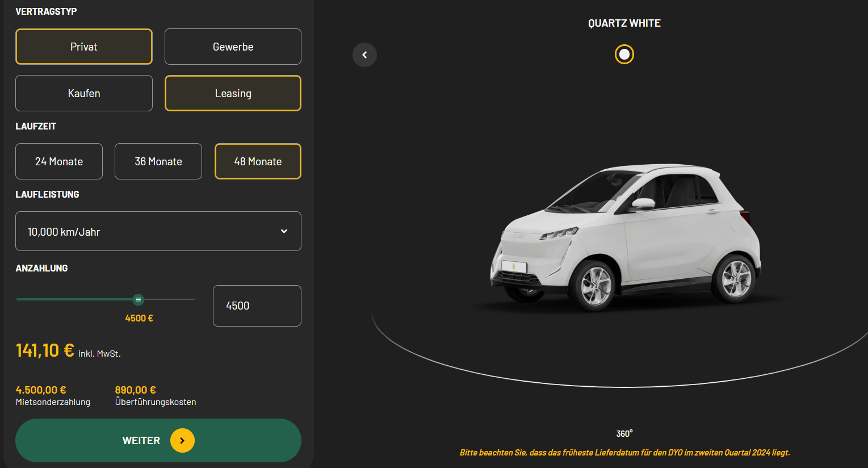
Task: Select the Quartz White color swatch
Action: [624, 54]
